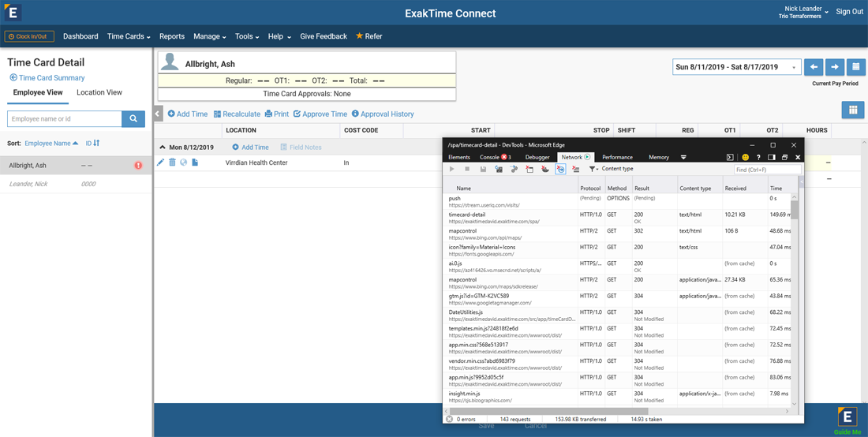This screenshot has height=437, width=868.
Task: Click the DevTools export HAR save icon
Action: click(483, 170)
